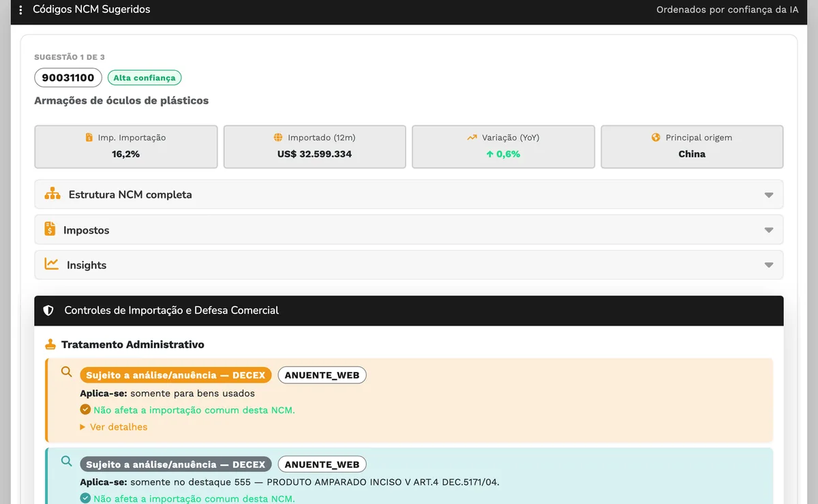This screenshot has height=504, width=818.
Task: Click the ANUENTE_WEB tag in the teal card
Action: 322,464
